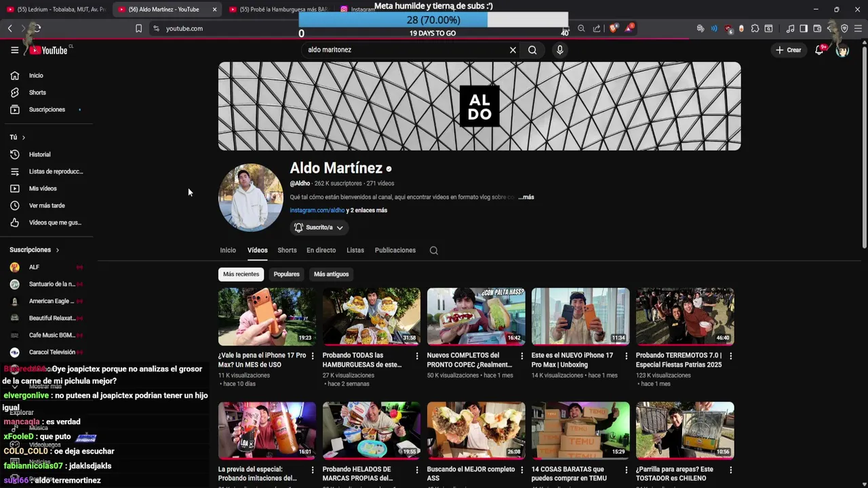Run the search with the magnifier button

click(x=532, y=50)
